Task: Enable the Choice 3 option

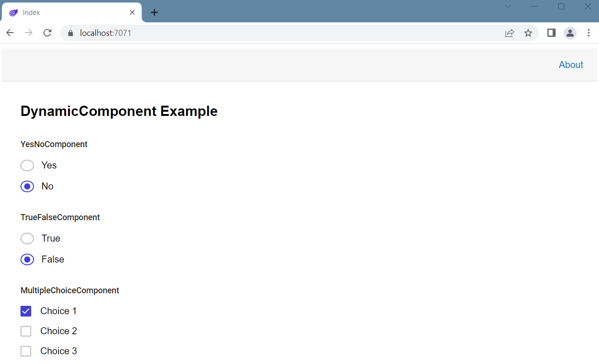Action: coord(26,351)
